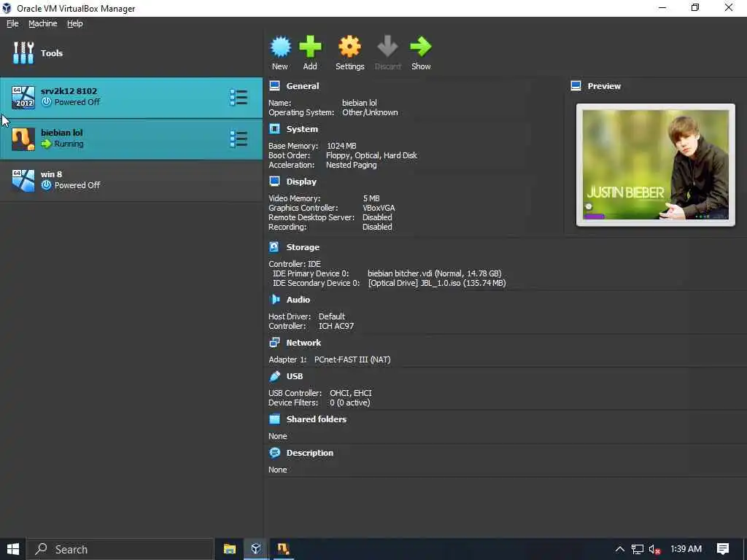This screenshot has width=747, height=560.
Task: Open srv2k12 8102 machine menu list icon
Action: click(x=239, y=97)
